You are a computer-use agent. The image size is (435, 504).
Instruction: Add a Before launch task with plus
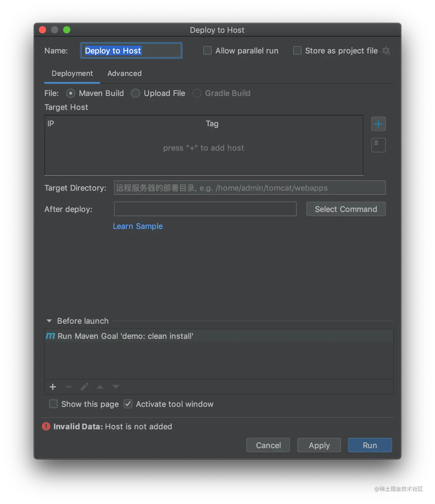point(53,387)
